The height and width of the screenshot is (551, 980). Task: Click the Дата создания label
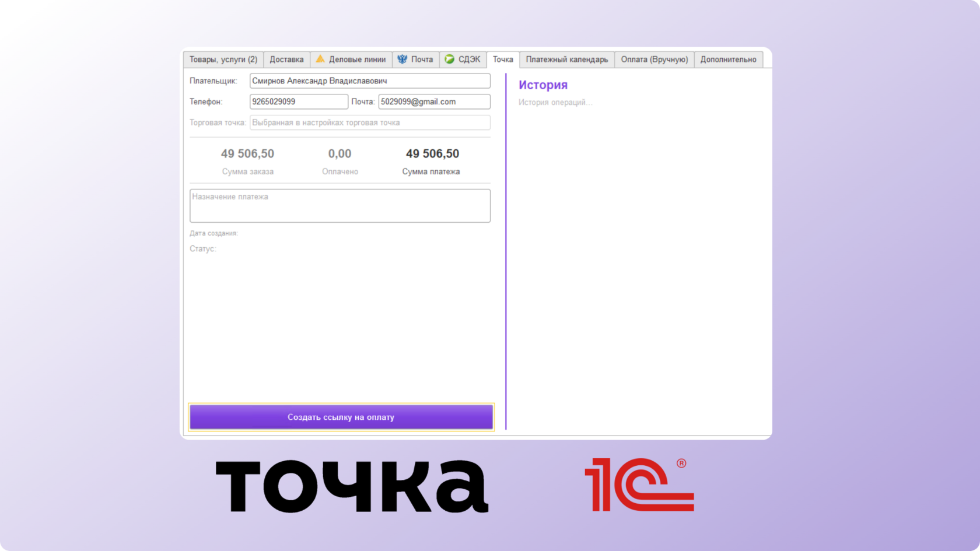pyautogui.click(x=213, y=233)
